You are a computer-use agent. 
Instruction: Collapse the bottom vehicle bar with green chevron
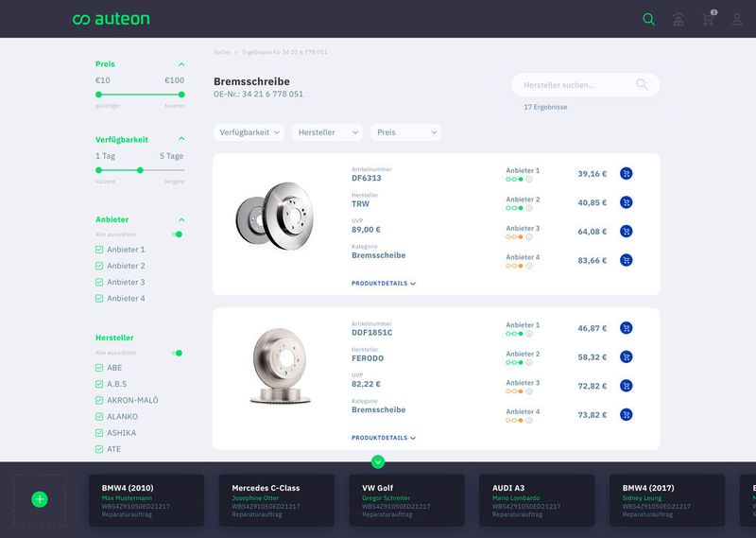pos(378,461)
